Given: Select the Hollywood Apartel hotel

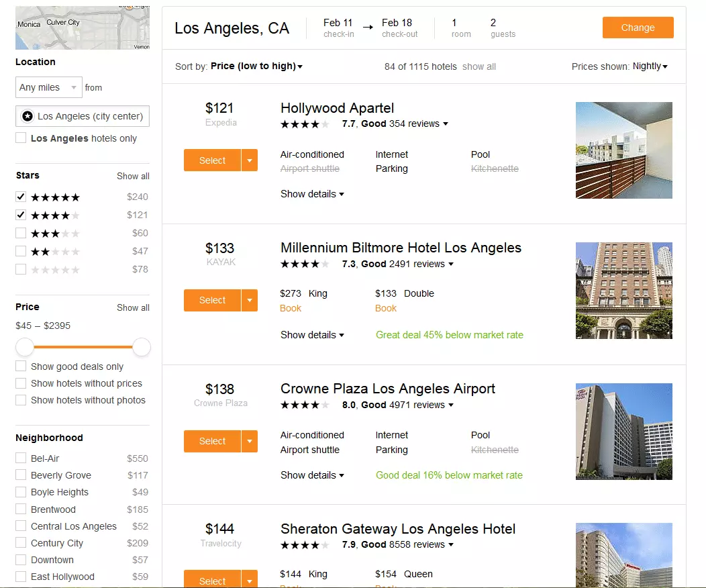Looking at the screenshot, I should (211, 160).
